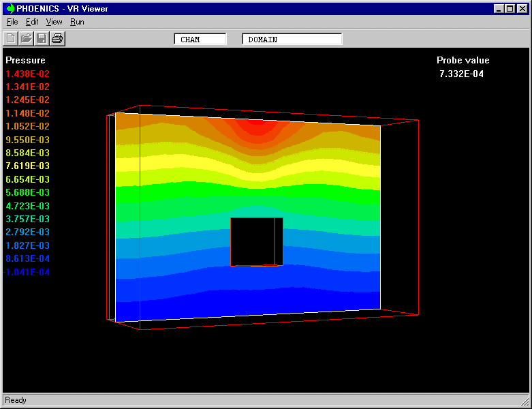Click the red high-pressure region at the top of the contour
Image resolution: width=532 pixels, height=409 pixels.
pos(257,126)
